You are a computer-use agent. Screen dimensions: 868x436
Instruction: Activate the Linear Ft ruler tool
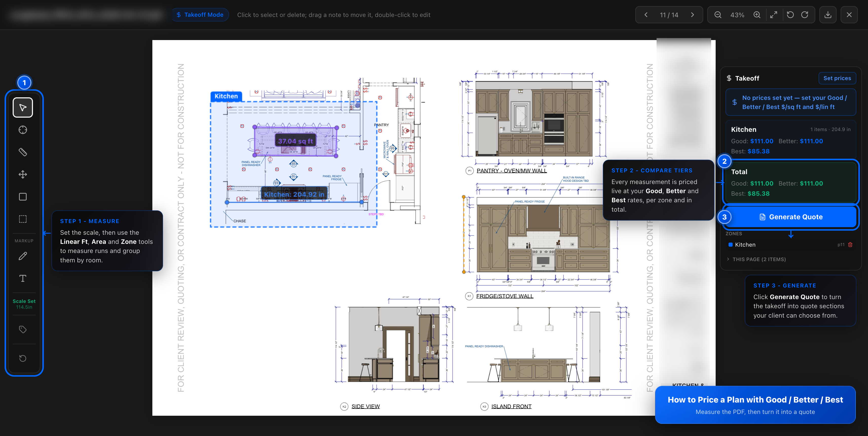coord(23,152)
